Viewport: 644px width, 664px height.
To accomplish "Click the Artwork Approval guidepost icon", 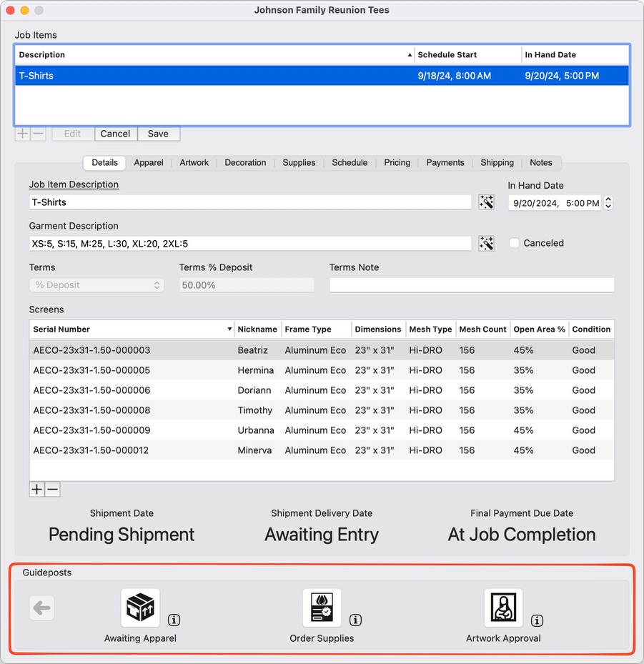I will (x=503, y=608).
